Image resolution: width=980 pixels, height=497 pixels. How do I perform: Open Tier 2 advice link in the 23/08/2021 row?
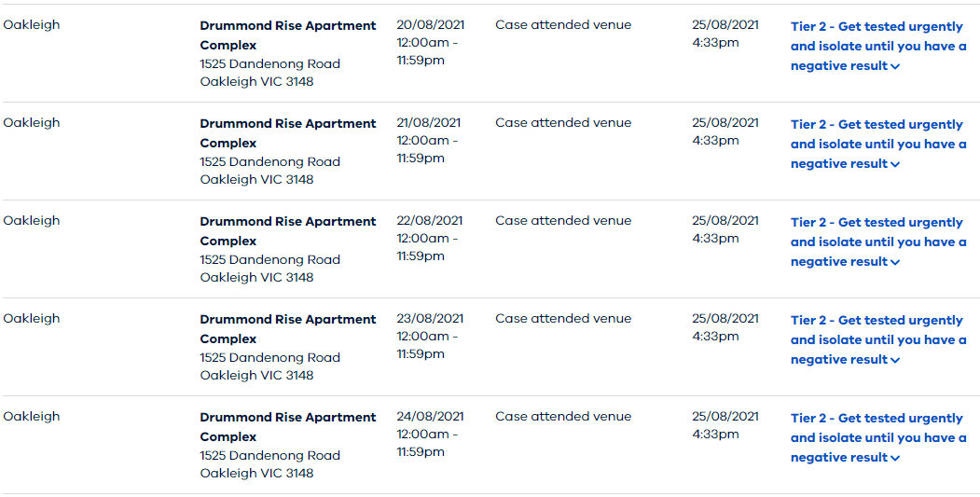point(876,339)
